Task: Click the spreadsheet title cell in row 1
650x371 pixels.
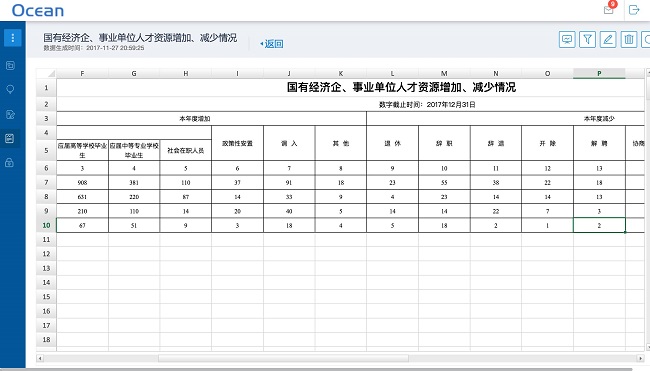Action: (x=401, y=87)
